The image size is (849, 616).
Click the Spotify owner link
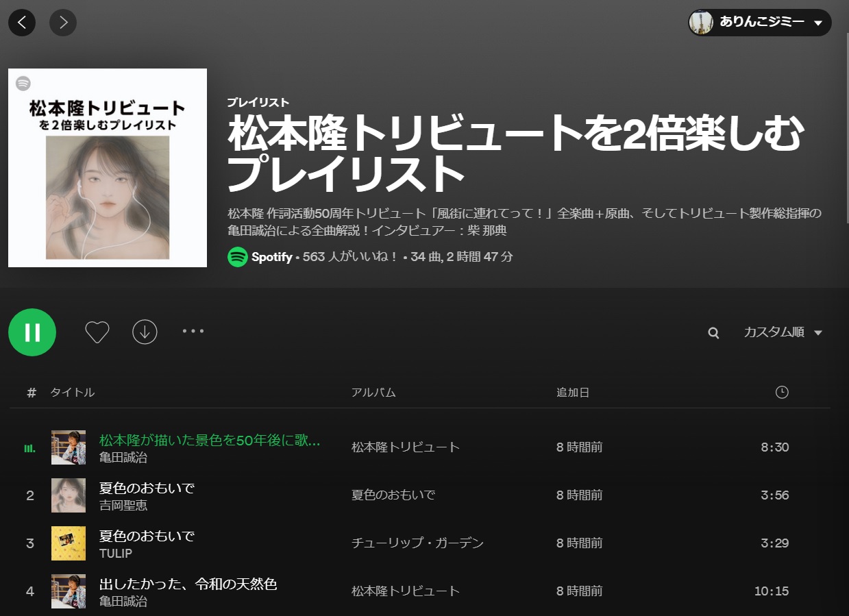pyautogui.click(x=272, y=257)
